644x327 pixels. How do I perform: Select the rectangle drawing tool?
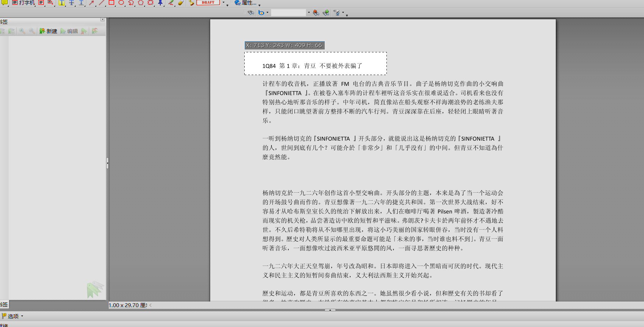click(x=111, y=3)
